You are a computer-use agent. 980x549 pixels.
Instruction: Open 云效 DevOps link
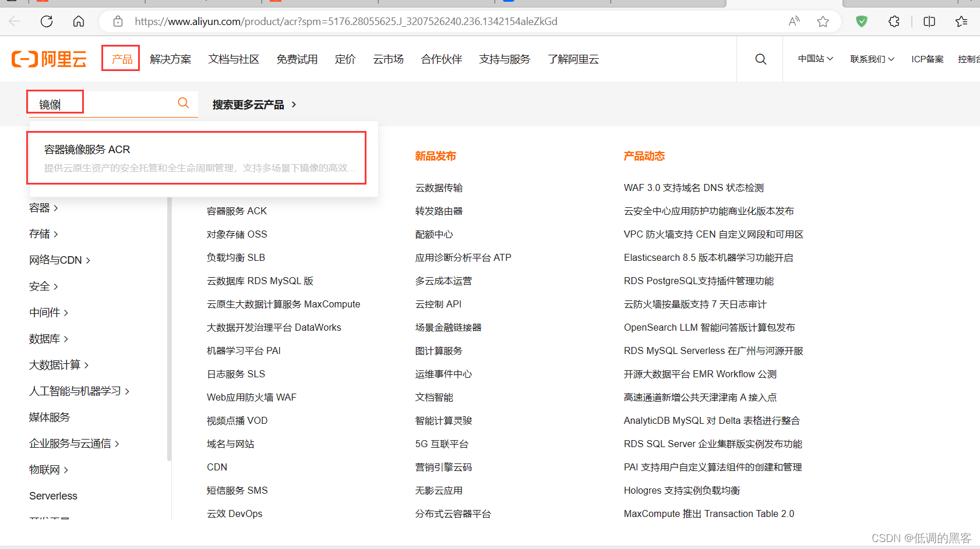click(234, 513)
